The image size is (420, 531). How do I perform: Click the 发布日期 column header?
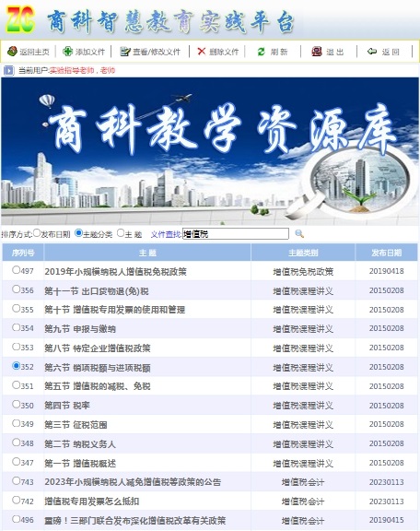(386, 253)
